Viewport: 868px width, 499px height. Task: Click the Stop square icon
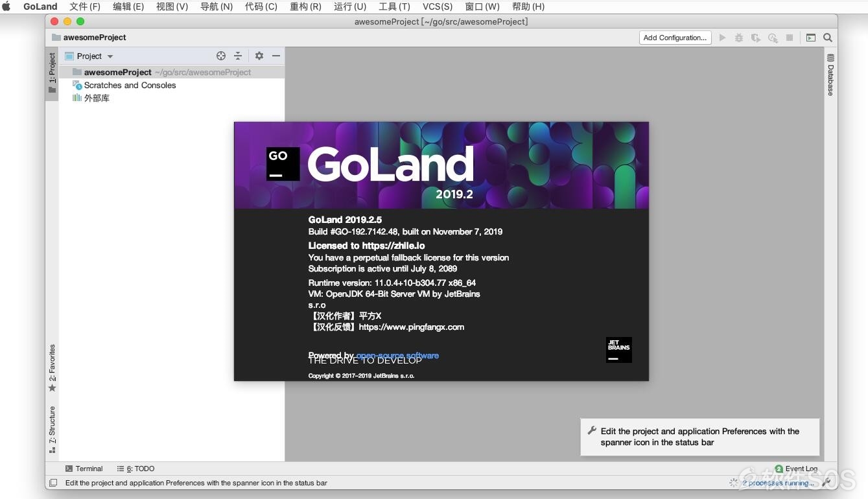[790, 38]
